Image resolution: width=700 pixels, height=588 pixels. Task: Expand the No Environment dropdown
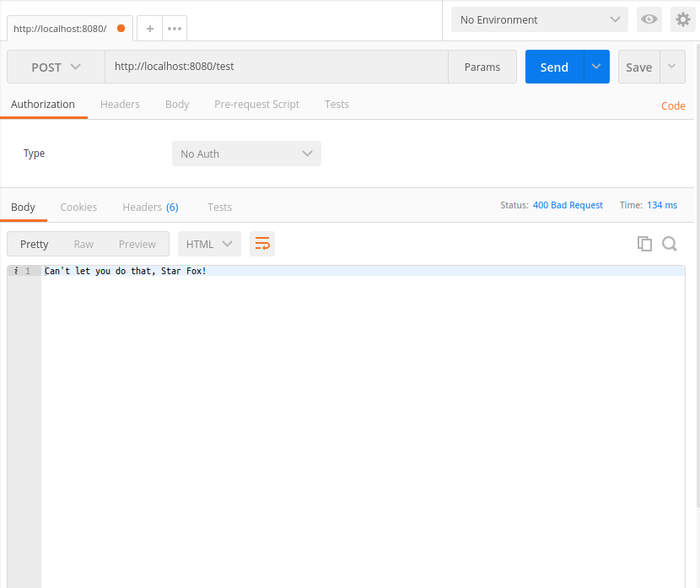click(x=540, y=19)
